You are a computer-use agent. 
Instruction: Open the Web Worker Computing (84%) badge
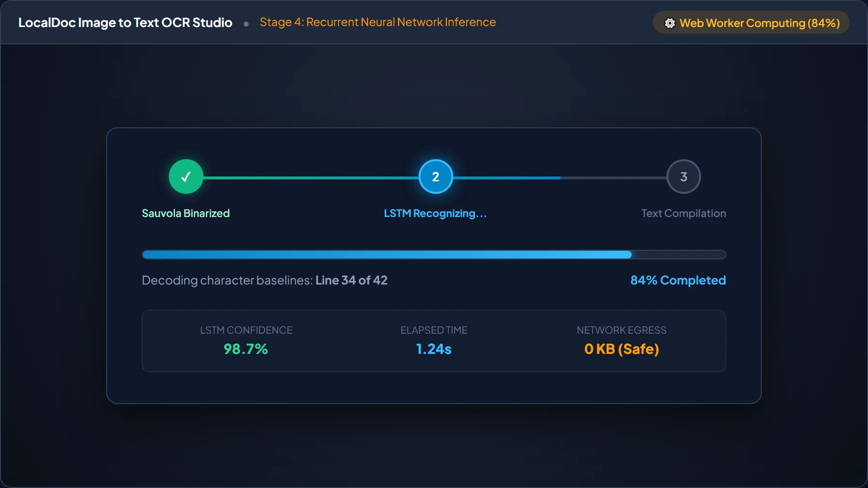click(x=751, y=23)
